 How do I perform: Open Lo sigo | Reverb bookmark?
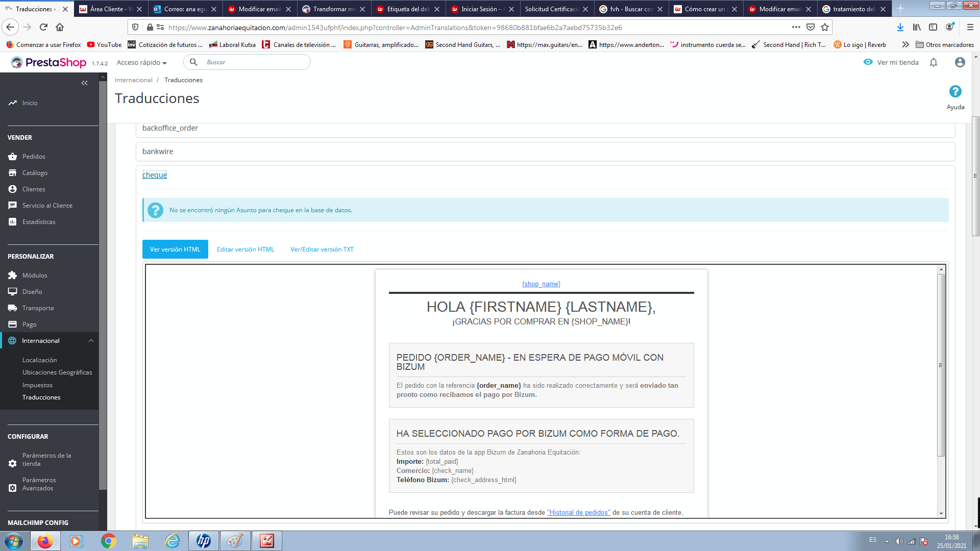pos(860,44)
